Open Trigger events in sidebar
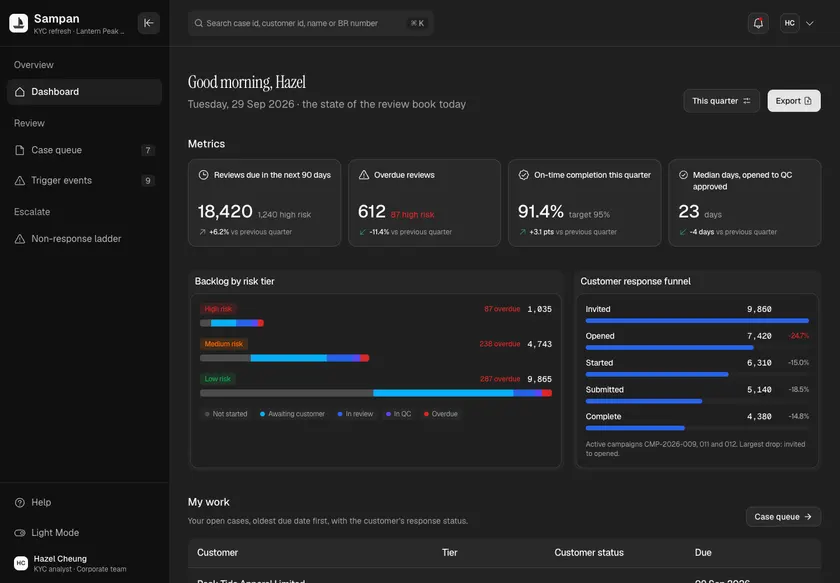 pyautogui.click(x=84, y=181)
